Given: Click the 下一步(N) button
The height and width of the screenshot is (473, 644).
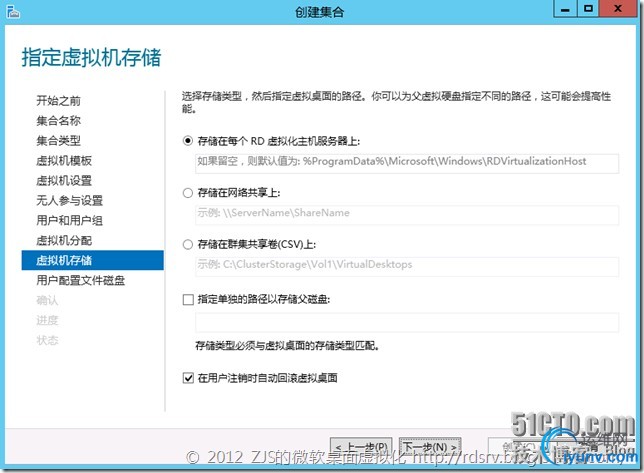Looking at the screenshot, I should click(x=430, y=447).
